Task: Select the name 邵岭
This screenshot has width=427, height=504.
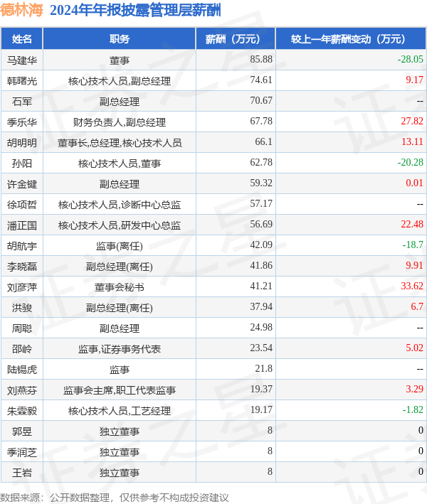Action: tap(22, 349)
